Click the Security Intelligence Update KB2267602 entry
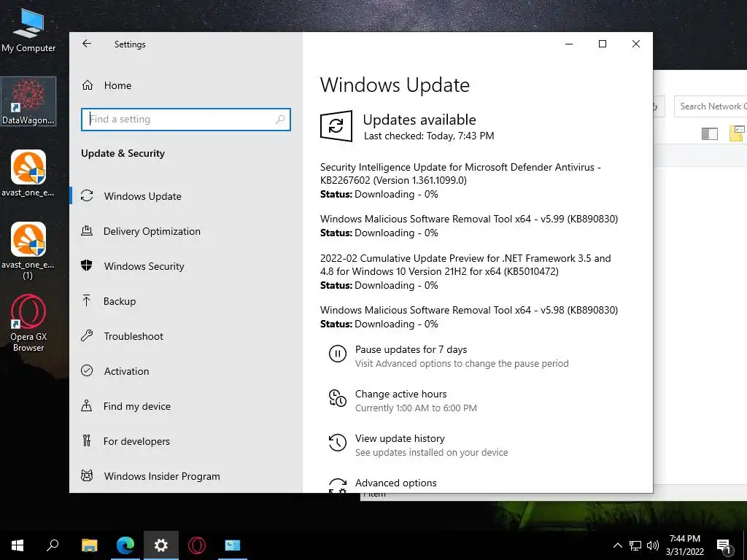The width and height of the screenshot is (747, 560). (x=460, y=181)
